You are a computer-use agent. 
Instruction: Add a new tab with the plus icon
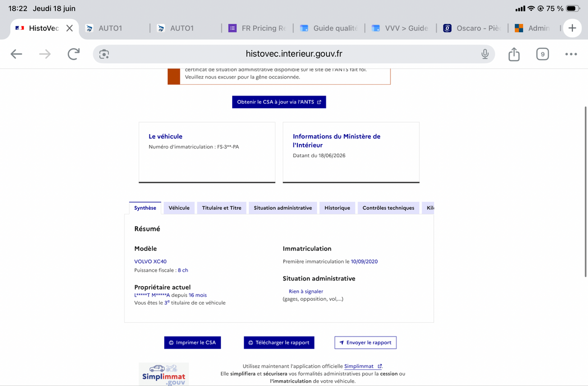[x=572, y=28]
